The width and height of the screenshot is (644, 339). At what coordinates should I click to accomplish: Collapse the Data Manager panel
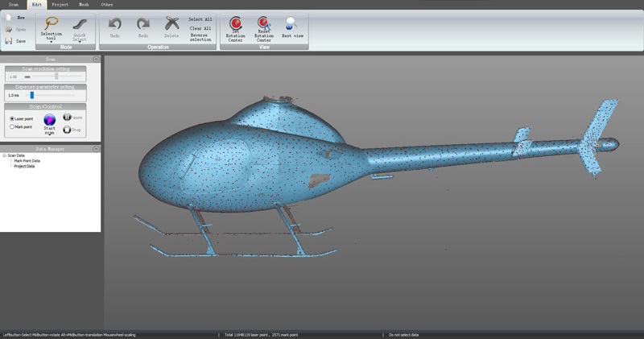pyautogui.click(x=96, y=149)
